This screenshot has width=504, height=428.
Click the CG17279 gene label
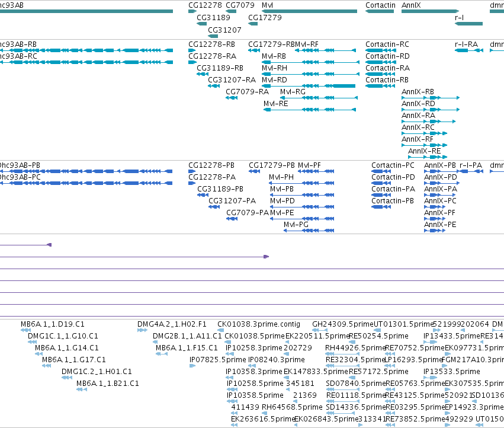(265, 17)
